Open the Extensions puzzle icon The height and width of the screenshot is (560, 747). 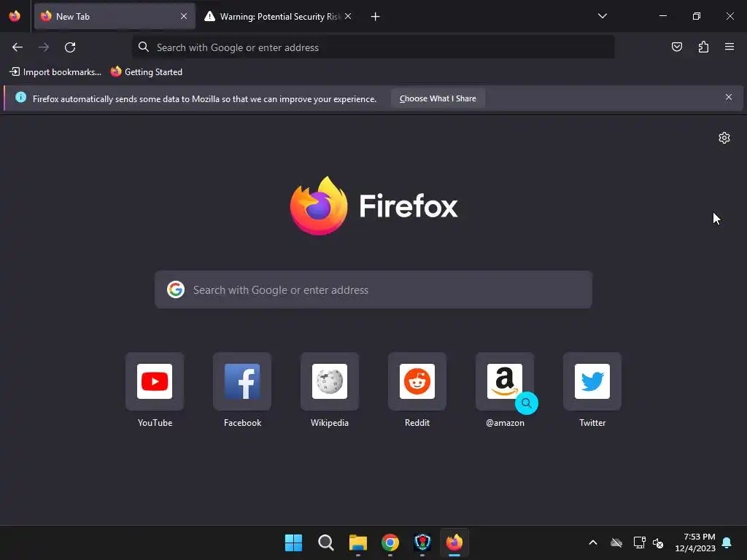pyautogui.click(x=703, y=47)
